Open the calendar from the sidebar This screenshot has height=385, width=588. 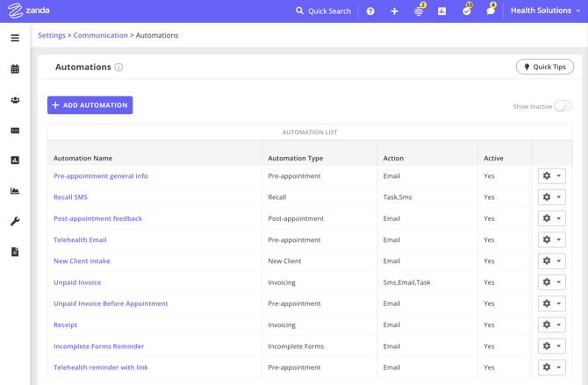(x=15, y=69)
